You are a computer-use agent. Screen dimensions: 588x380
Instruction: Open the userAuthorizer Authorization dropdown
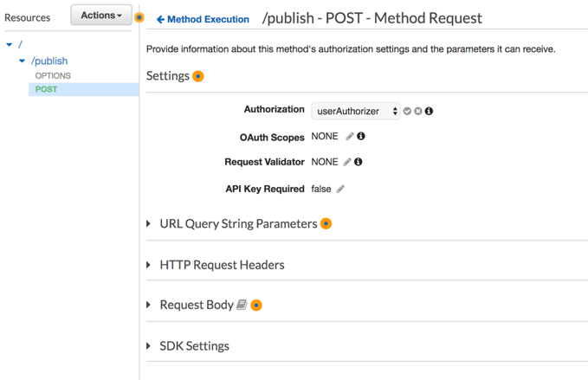(x=356, y=112)
